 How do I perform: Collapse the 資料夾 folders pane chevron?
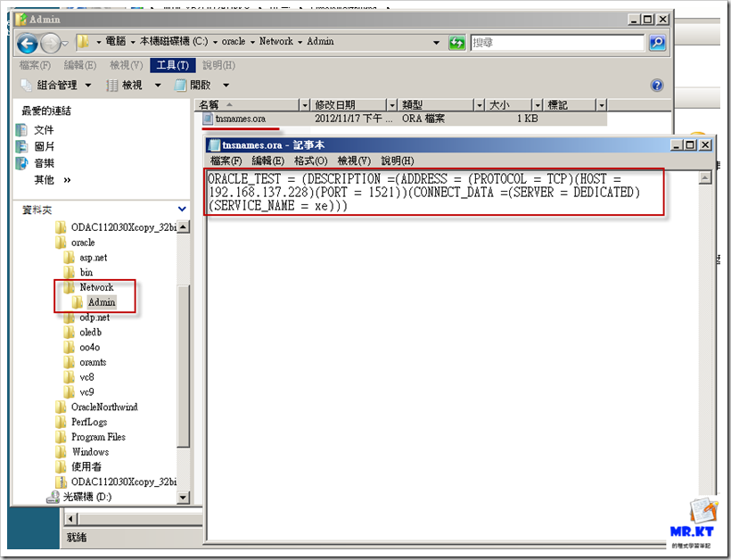pyautogui.click(x=182, y=210)
